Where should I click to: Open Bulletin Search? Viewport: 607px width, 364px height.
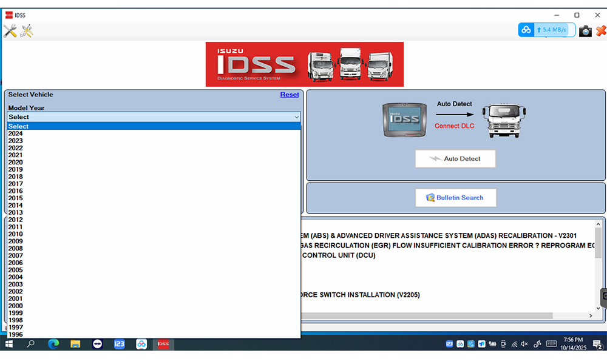point(455,198)
